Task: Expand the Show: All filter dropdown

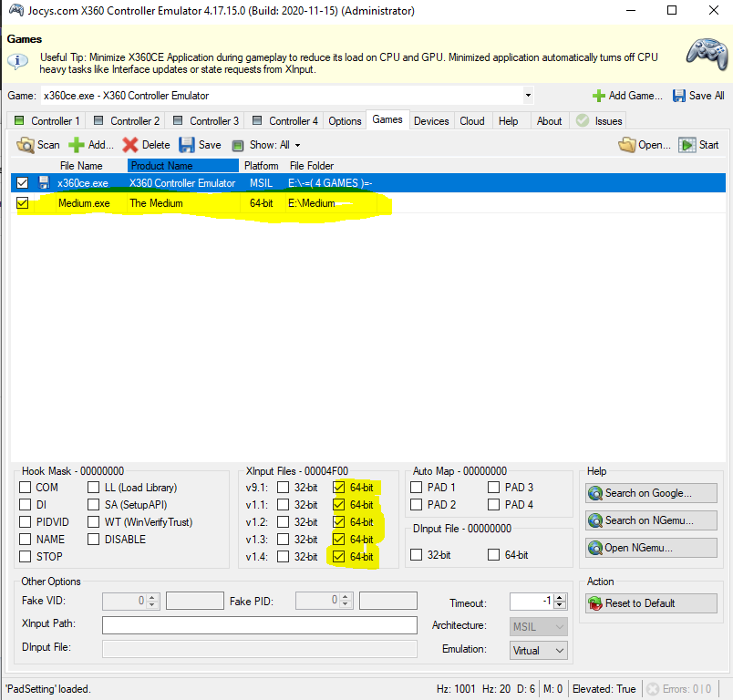Action: point(297,146)
